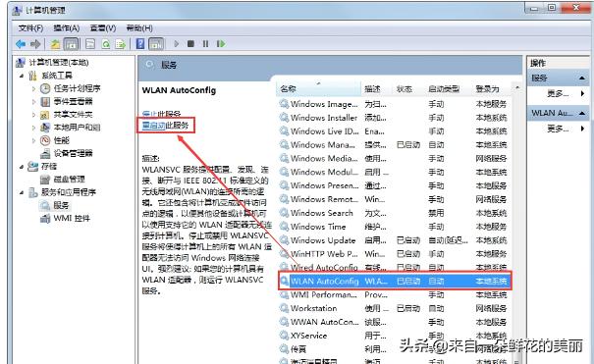
Task: Collapse the 服务和应用程序 tree node
Action: click(22, 192)
